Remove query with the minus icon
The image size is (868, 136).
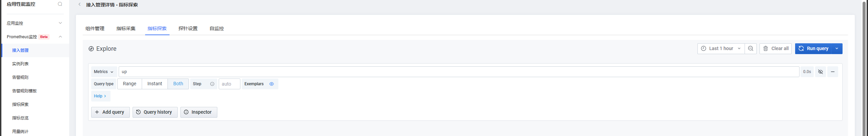point(833,72)
